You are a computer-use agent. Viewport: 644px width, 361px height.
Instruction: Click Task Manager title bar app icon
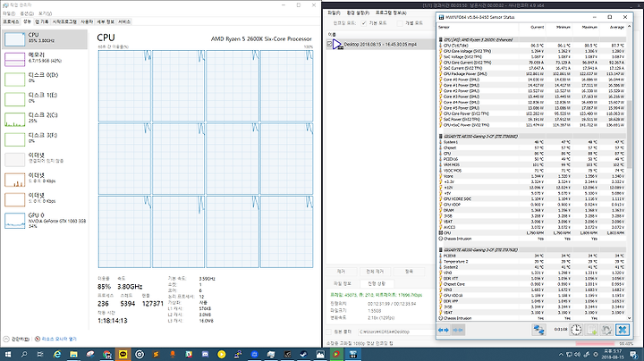[x=5, y=5]
